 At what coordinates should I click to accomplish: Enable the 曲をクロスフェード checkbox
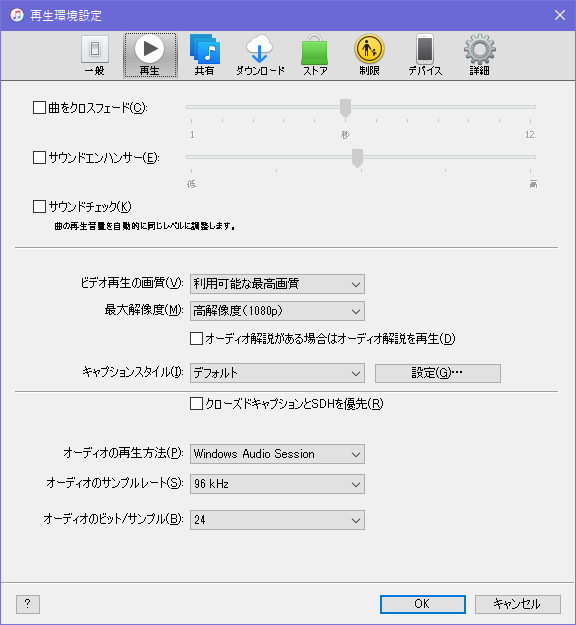(x=39, y=108)
